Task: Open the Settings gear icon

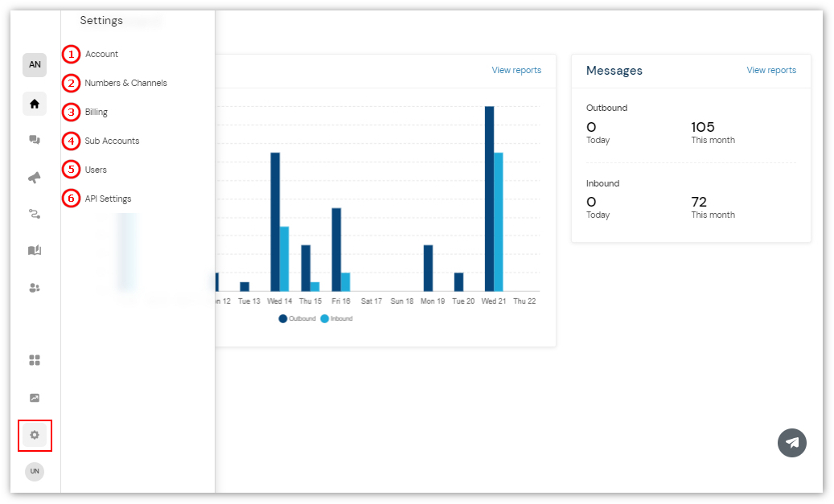Action: [35, 434]
